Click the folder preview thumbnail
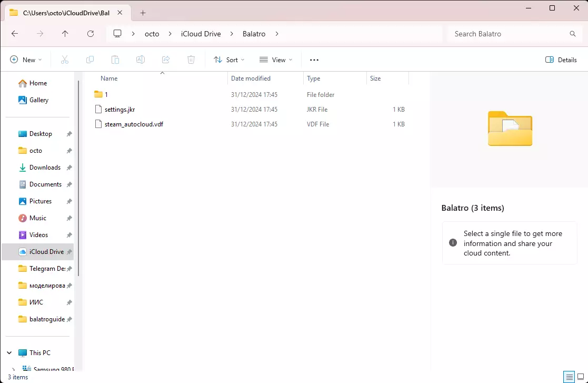 (x=510, y=129)
